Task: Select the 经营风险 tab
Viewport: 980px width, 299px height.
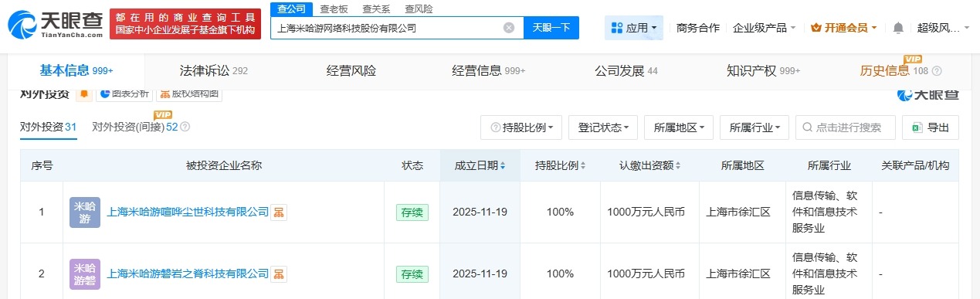Action: click(x=351, y=71)
